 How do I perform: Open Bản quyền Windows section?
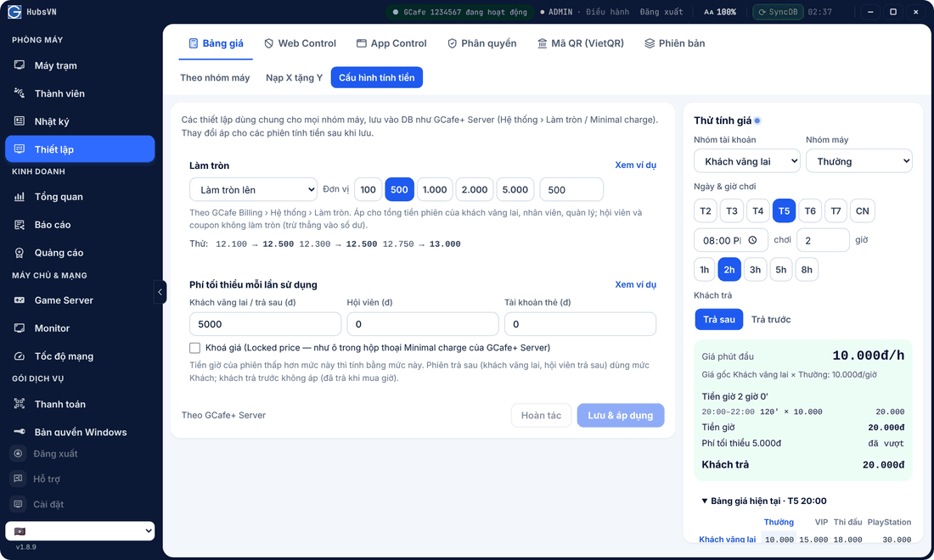[x=80, y=432]
